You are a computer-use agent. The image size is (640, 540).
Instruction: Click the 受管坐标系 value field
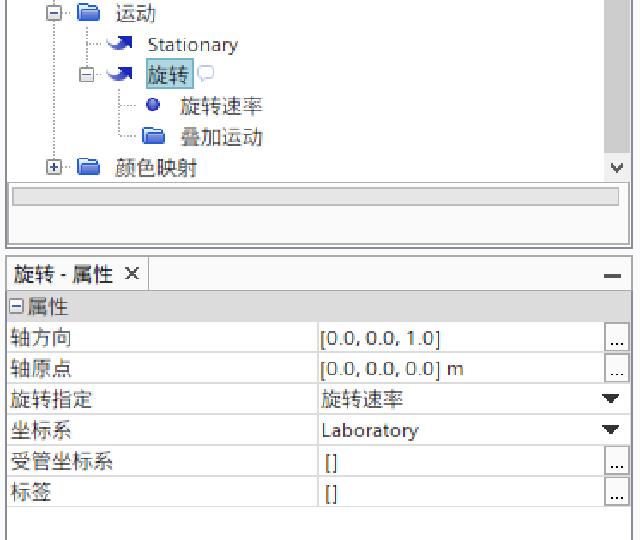460,461
